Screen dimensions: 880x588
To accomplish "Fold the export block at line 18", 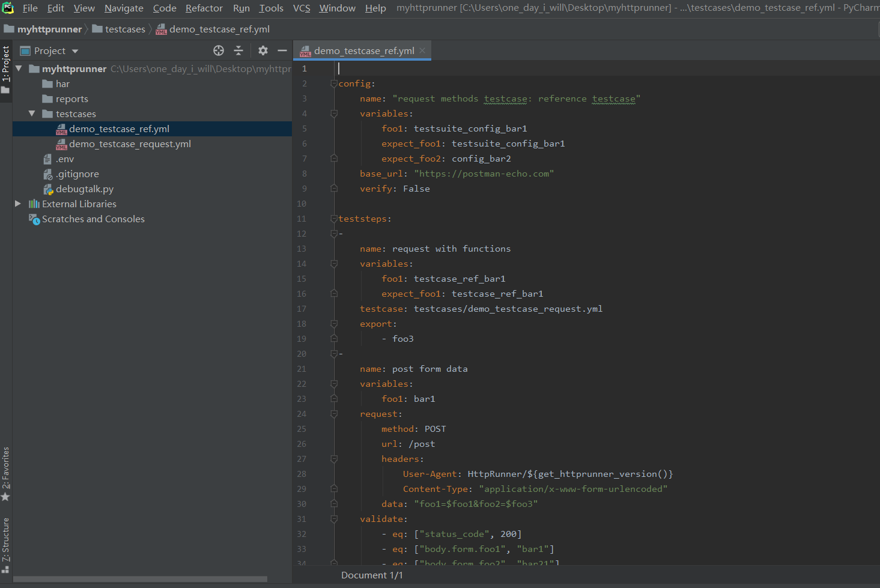I will [x=334, y=324].
